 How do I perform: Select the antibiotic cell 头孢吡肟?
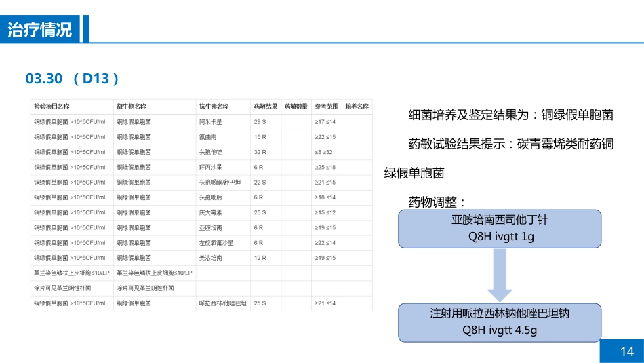coord(211,197)
